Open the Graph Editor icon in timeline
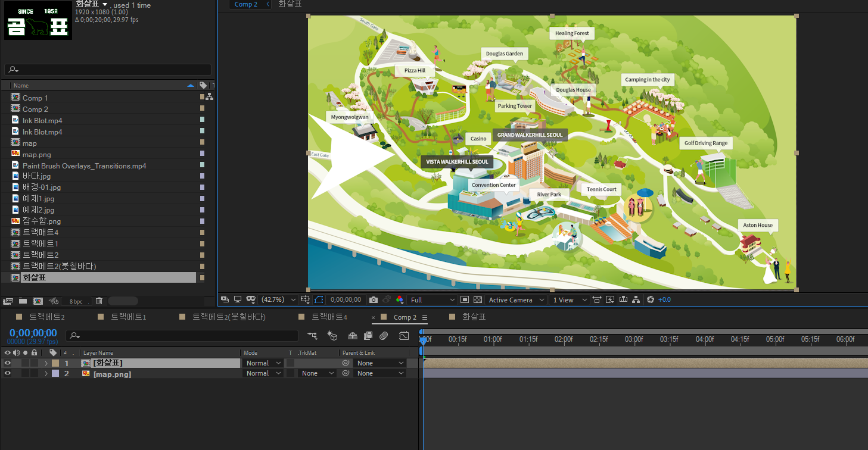868x450 pixels. pyautogui.click(x=404, y=336)
